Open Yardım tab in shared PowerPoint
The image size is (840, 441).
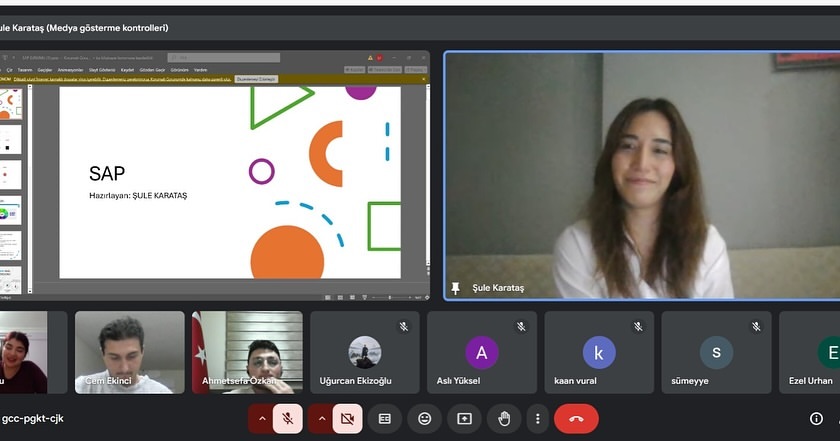coord(200,70)
